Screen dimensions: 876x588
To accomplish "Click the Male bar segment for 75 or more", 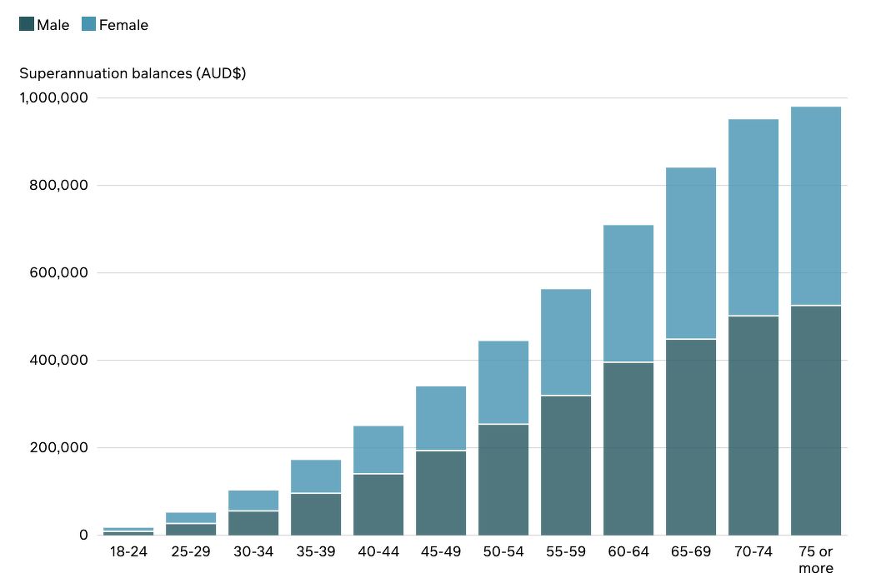I will pos(816,421).
